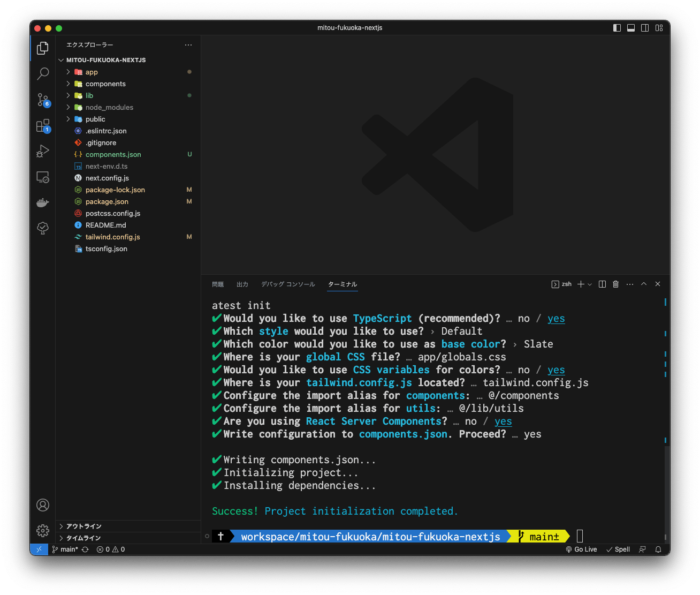Open notifications bell icon
Image resolution: width=700 pixels, height=595 pixels.
[658, 549]
